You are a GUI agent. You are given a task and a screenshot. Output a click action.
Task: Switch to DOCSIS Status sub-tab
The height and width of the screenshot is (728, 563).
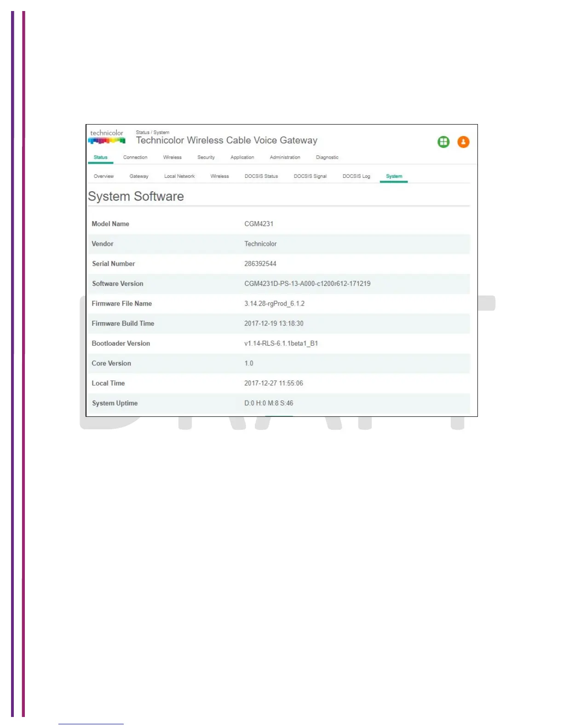tap(261, 176)
